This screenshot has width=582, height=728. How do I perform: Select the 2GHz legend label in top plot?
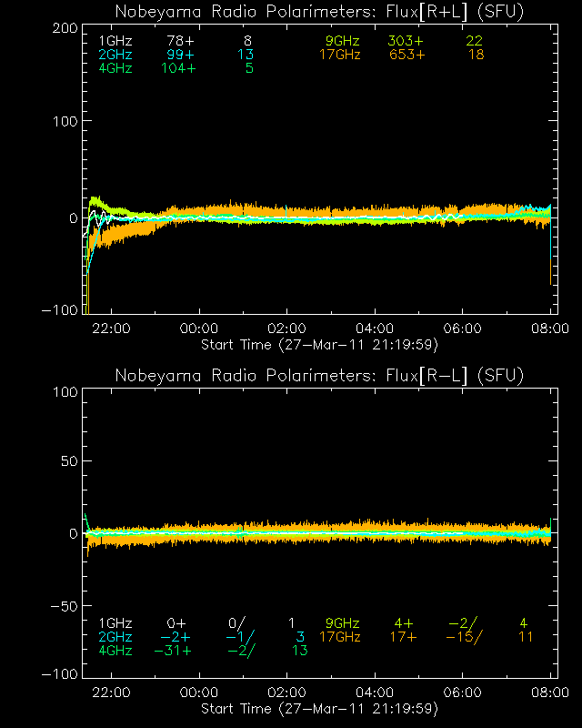pyautogui.click(x=115, y=56)
